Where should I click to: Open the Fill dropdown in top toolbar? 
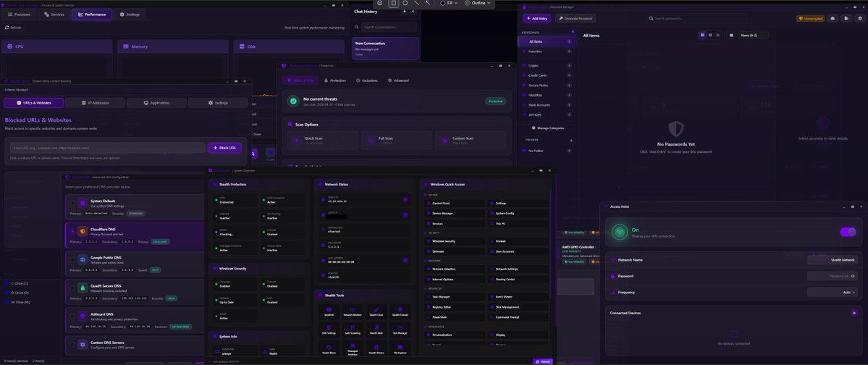449,3
